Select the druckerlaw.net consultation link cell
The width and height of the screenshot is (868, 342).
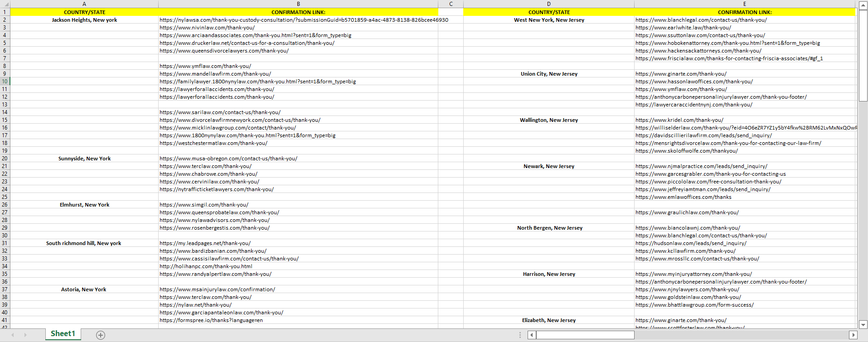click(x=298, y=43)
